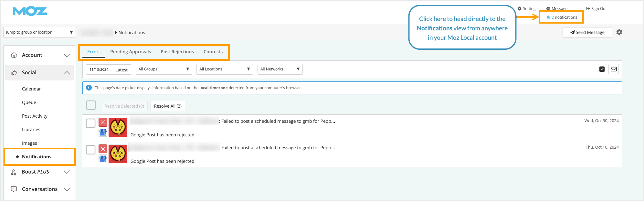
Task: Open Settings in top header
Action: [x=527, y=9]
